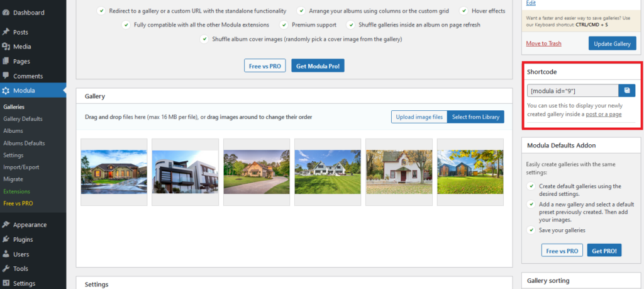Select Gallery Defaults submenu item
The height and width of the screenshot is (289, 644).
23,119
